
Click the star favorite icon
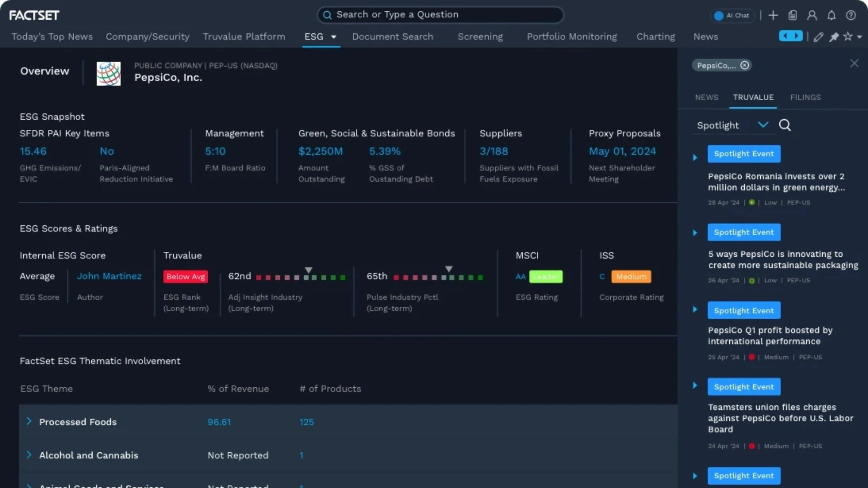(x=847, y=36)
